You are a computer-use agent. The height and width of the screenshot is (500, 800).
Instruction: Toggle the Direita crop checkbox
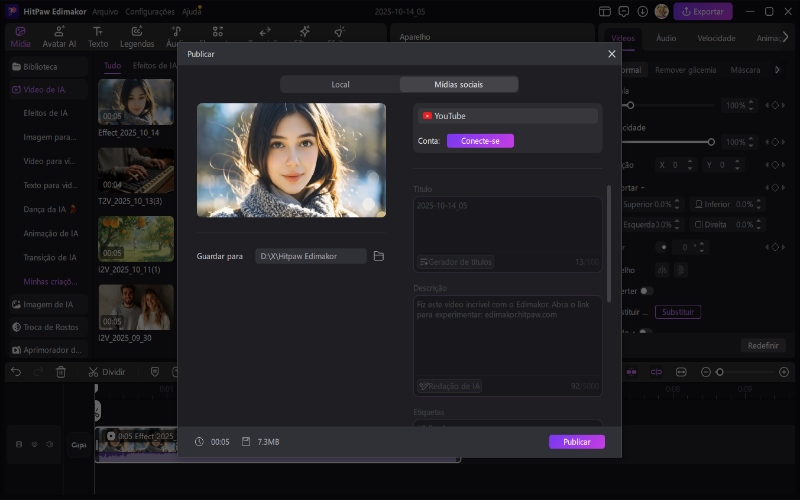699,225
